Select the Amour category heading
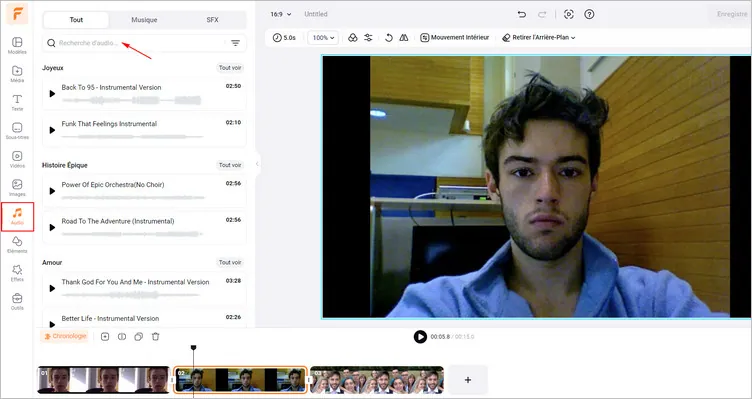This screenshot has height=399, width=752. 52,263
